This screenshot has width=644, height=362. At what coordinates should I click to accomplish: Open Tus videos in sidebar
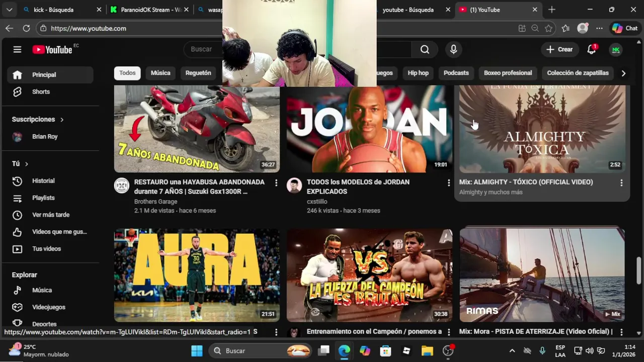pyautogui.click(x=50, y=249)
